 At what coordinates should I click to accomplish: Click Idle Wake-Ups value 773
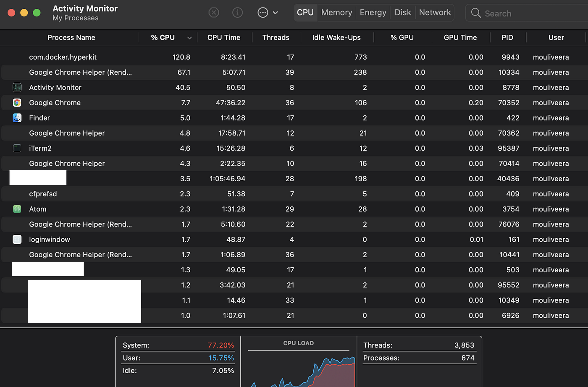tap(360, 57)
